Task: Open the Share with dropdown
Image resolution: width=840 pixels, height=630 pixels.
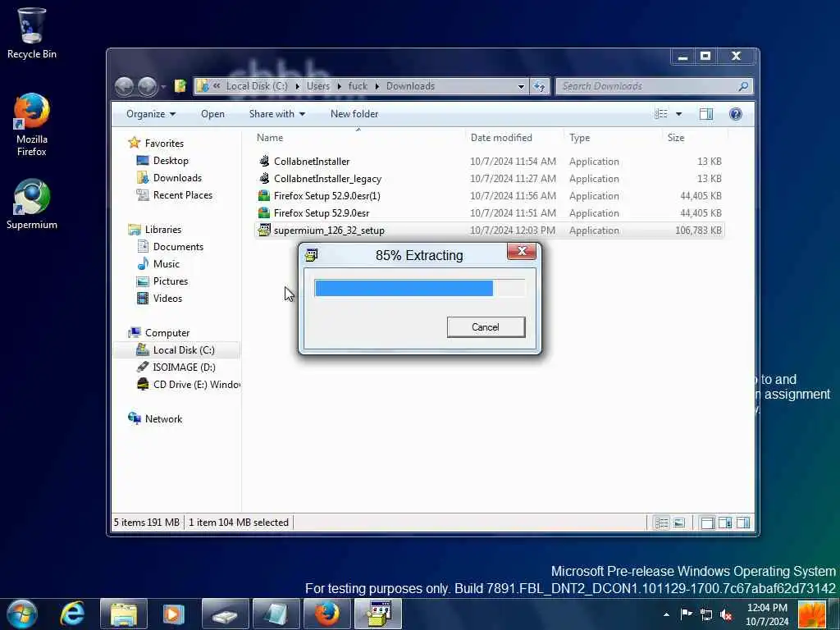Action: (277, 113)
